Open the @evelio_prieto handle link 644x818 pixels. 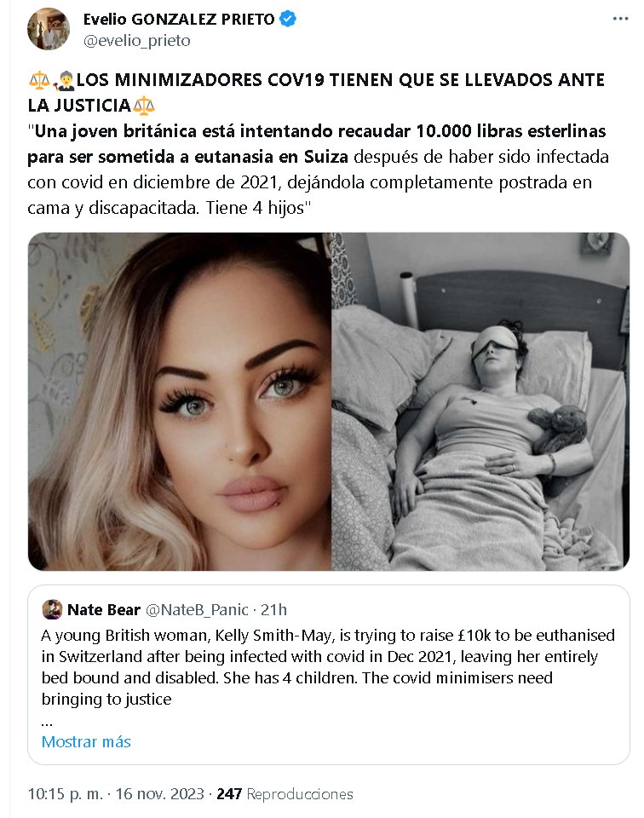pyautogui.click(x=136, y=41)
